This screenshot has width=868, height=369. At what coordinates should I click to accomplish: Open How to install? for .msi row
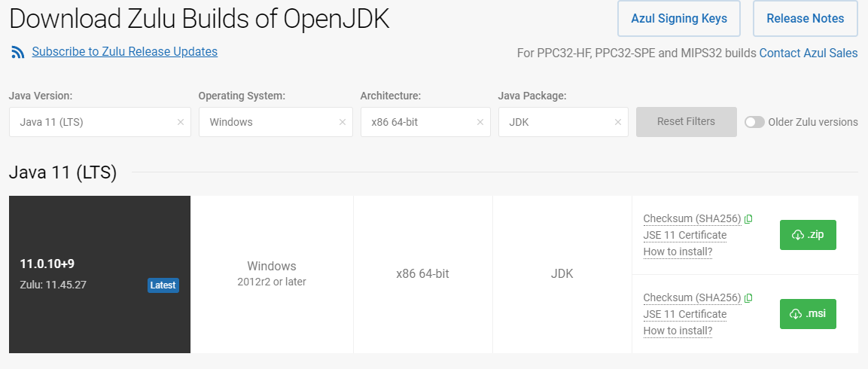pos(678,331)
